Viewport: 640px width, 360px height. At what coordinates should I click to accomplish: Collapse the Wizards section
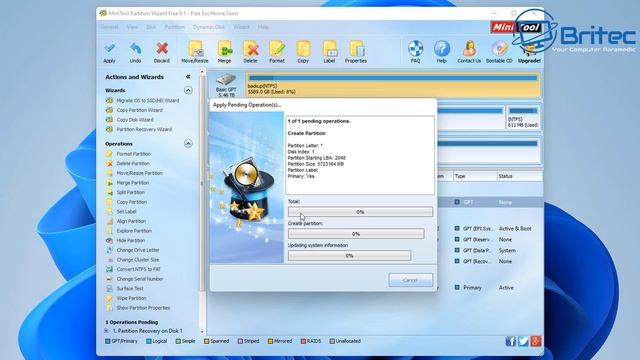(188, 90)
